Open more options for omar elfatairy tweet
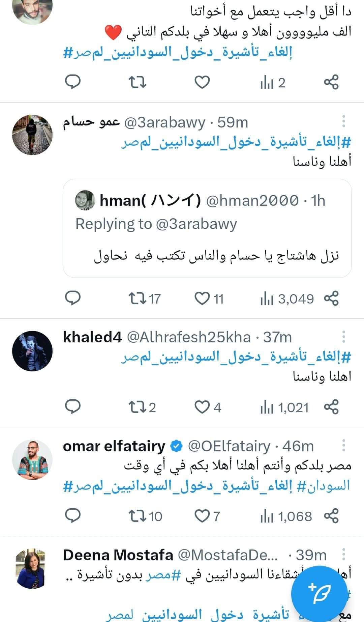The width and height of the screenshot is (364, 622). coord(343,446)
